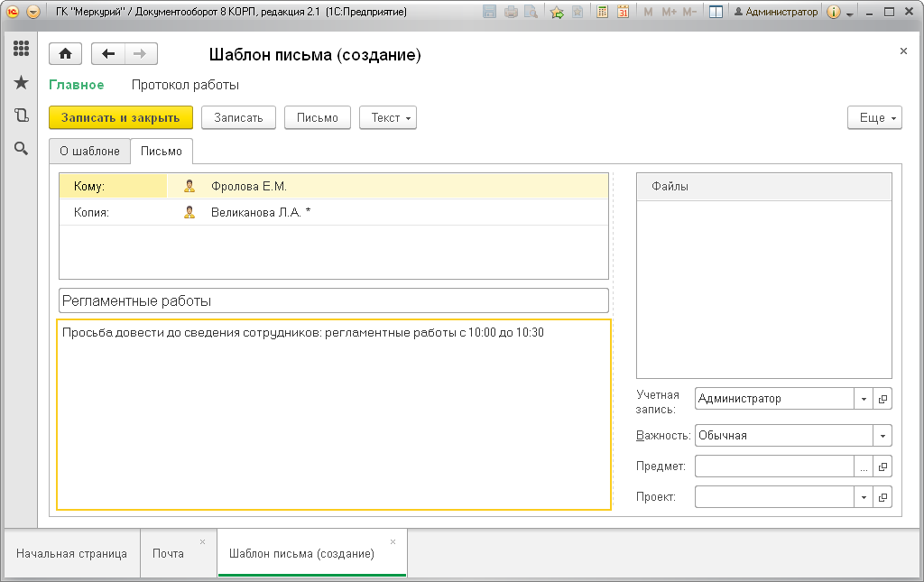Navigate forward with the right arrow
Image resolution: width=924 pixels, height=582 pixels.
pos(140,54)
